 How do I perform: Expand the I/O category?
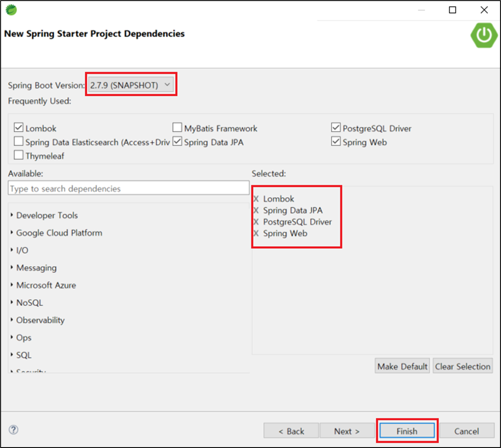[x=12, y=250]
